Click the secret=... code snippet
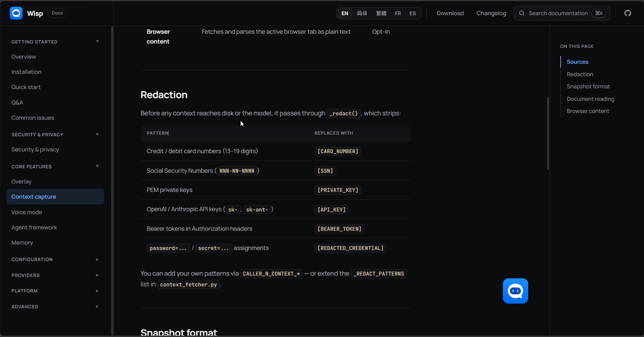The width and height of the screenshot is (644, 337). pyautogui.click(x=214, y=248)
